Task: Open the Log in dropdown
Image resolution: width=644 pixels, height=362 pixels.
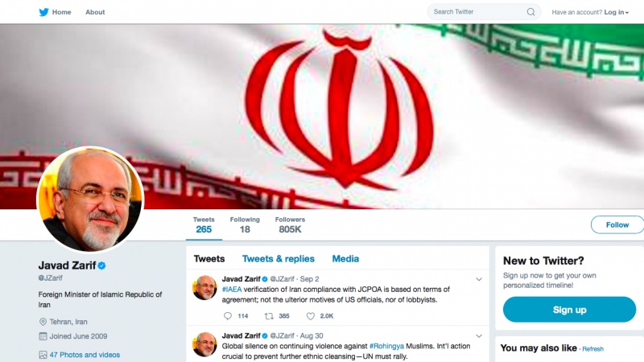Action: [616, 12]
